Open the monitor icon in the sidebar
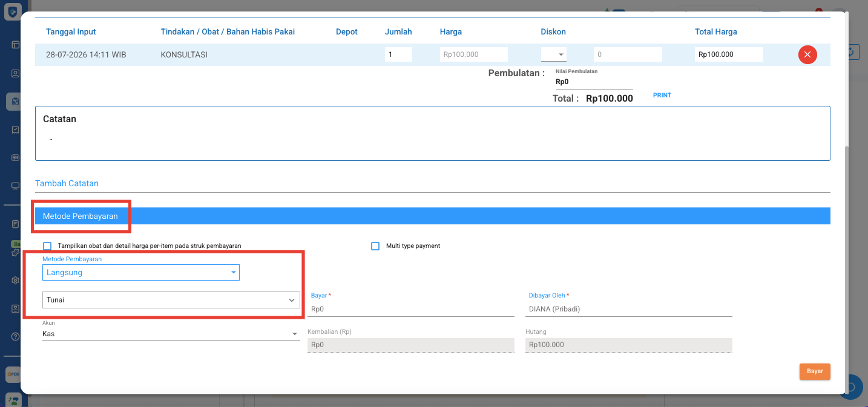This screenshot has height=407, width=868. tap(15, 186)
